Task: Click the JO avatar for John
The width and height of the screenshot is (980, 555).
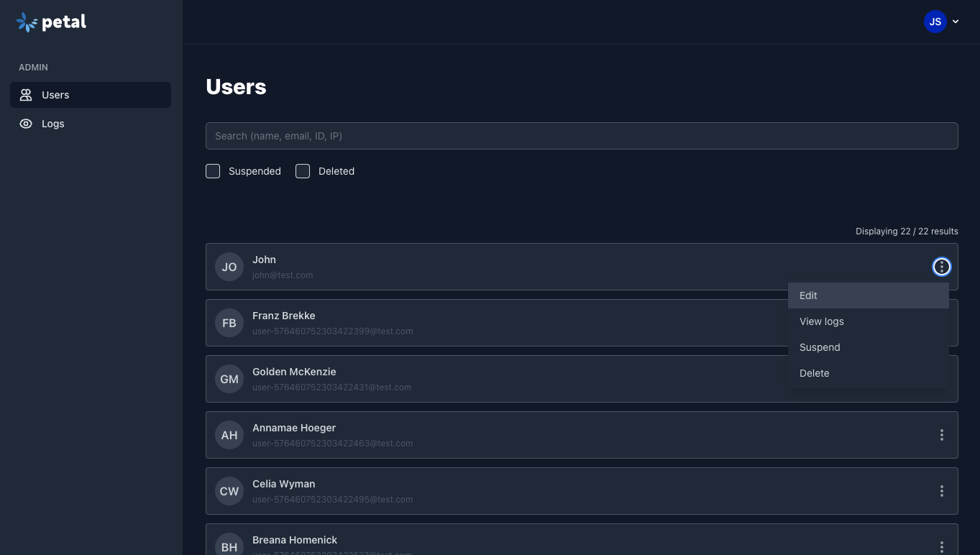Action: [229, 267]
